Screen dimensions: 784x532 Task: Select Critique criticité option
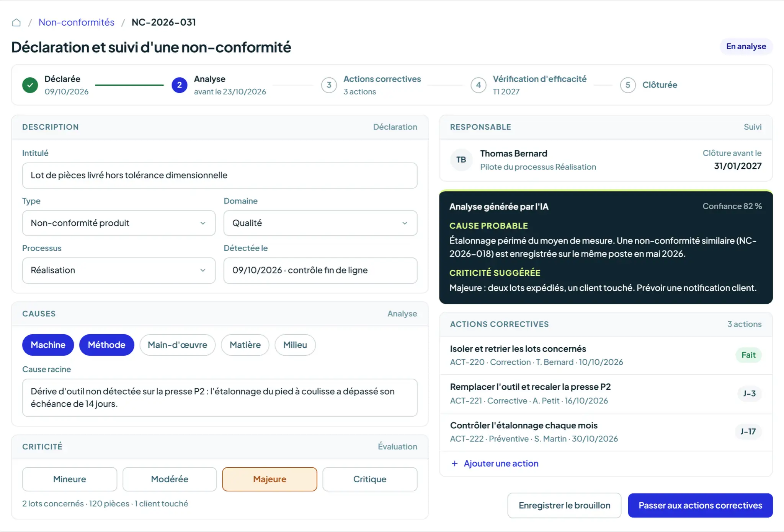(370, 479)
